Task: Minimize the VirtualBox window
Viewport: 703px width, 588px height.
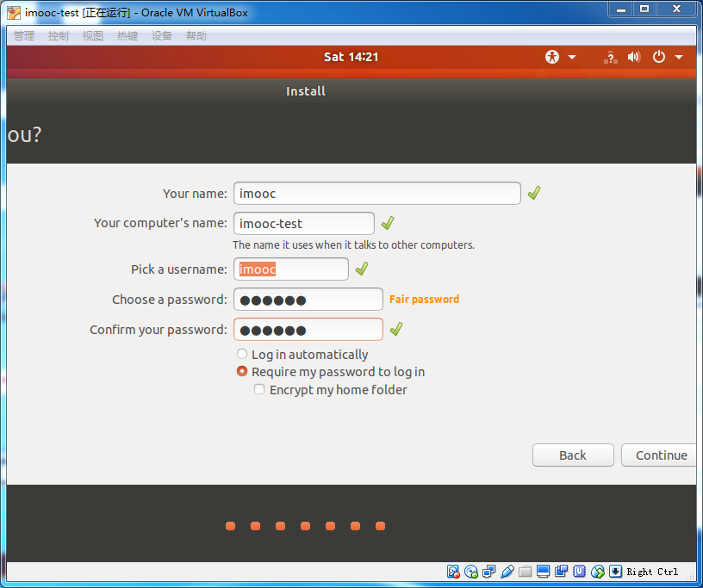Action: (x=621, y=9)
